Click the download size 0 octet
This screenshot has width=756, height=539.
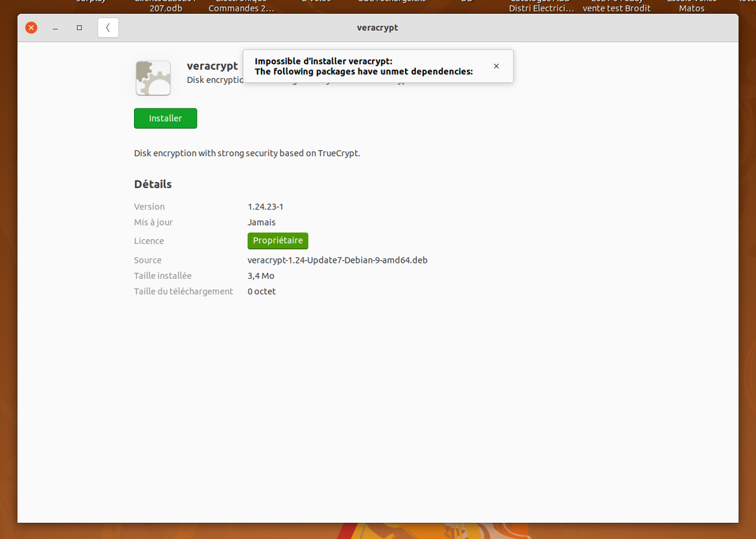pos(261,291)
